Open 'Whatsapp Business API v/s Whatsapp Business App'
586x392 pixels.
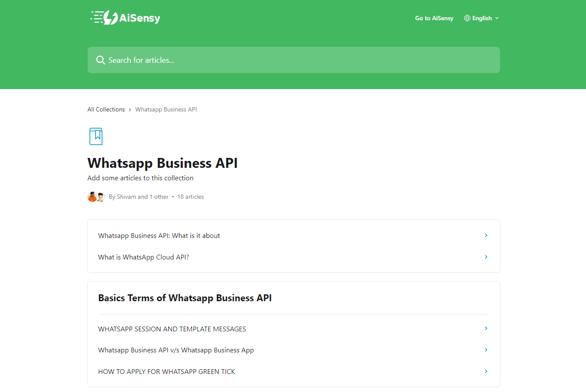176,350
